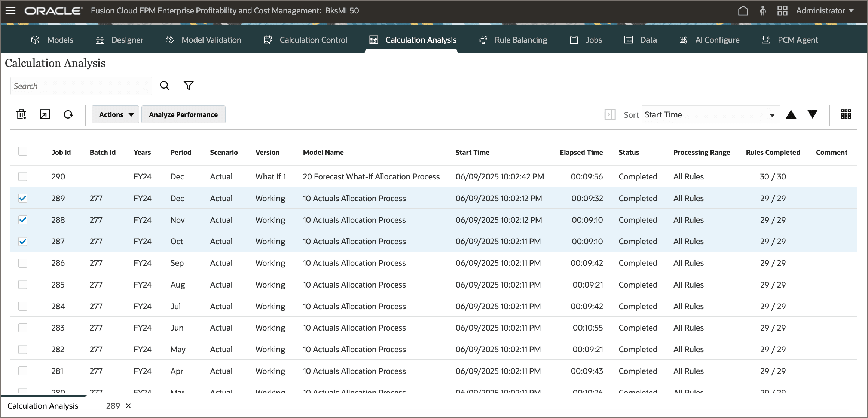Open the column grid selector icon at top right
This screenshot has width=868, height=418.
pyautogui.click(x=846, y=114)
